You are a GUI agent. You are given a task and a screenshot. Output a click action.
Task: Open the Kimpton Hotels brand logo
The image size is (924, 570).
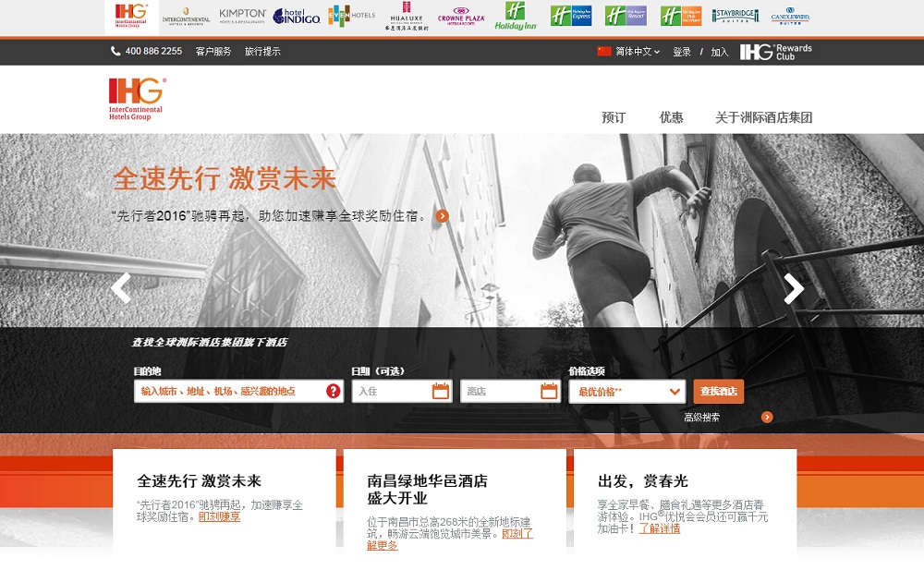point(242,16)
